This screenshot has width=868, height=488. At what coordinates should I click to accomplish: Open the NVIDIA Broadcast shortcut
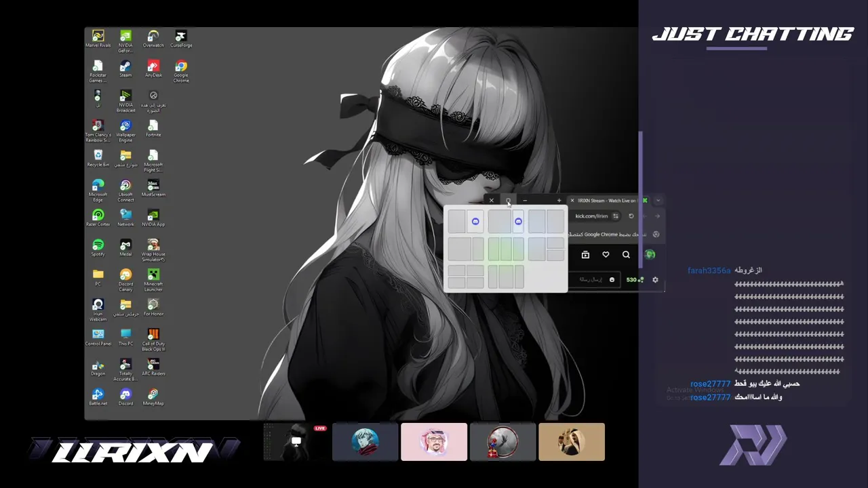pos(125,101)
